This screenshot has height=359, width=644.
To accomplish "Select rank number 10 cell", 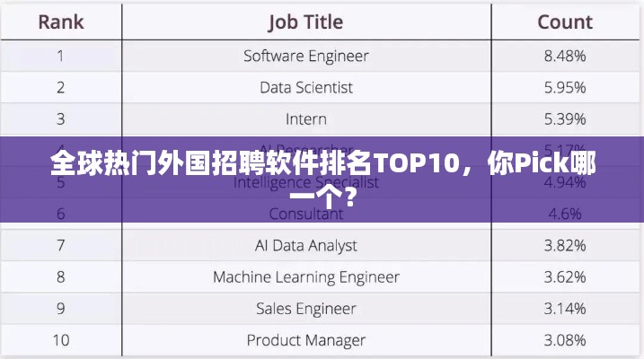I will pyautogui.click(x=60, y=340).
